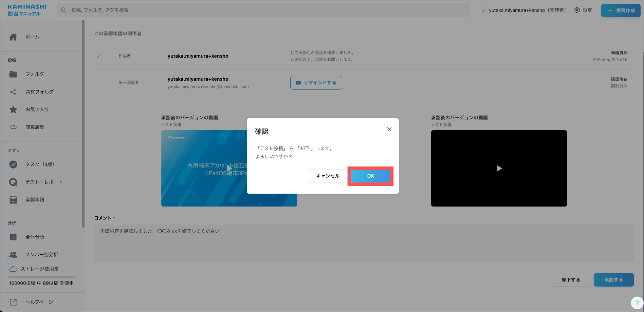Click the help question mark bubble
Image resolution: width=644 pixels, height=312 pixels.
coord(637,303)
